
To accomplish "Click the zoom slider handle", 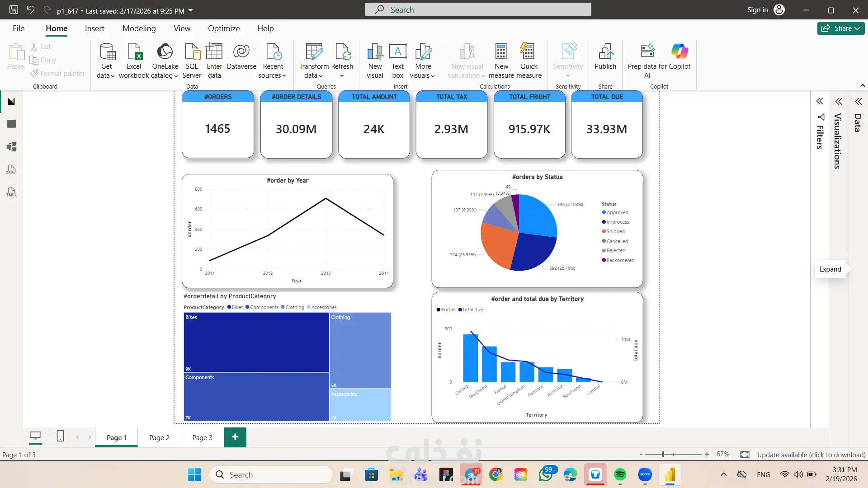I will pos(663,454).
